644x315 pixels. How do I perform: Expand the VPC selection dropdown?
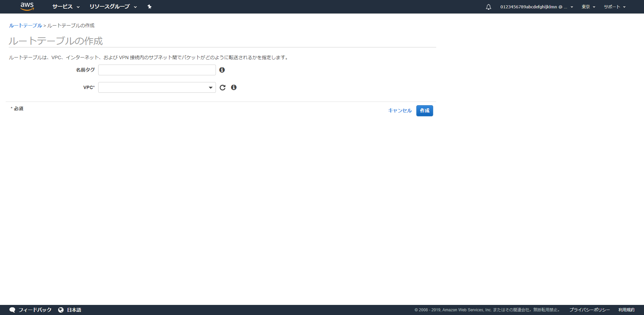tap(210, 87)
